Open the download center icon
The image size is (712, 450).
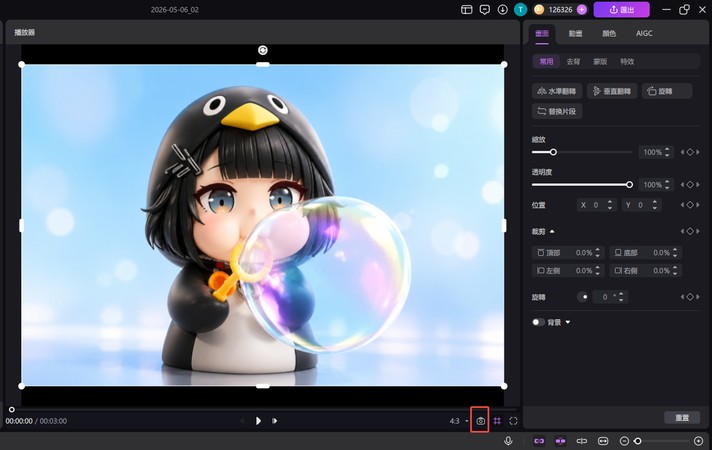502,10
